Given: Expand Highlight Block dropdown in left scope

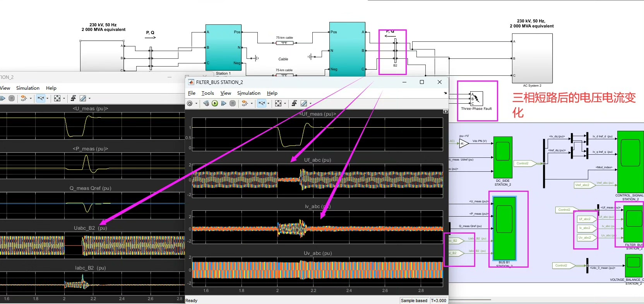Looking at the screenshot, I should pyautogui.click(x=31, y=98).
